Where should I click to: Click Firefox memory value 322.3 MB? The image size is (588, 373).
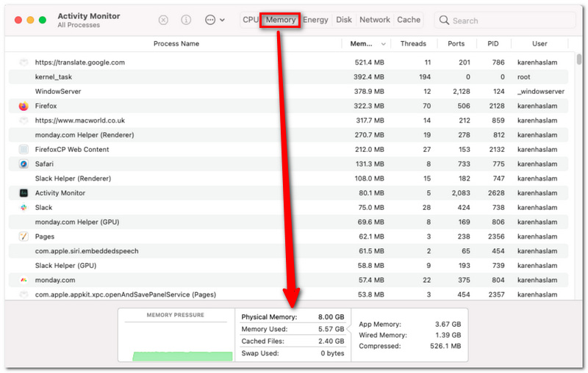369,106
